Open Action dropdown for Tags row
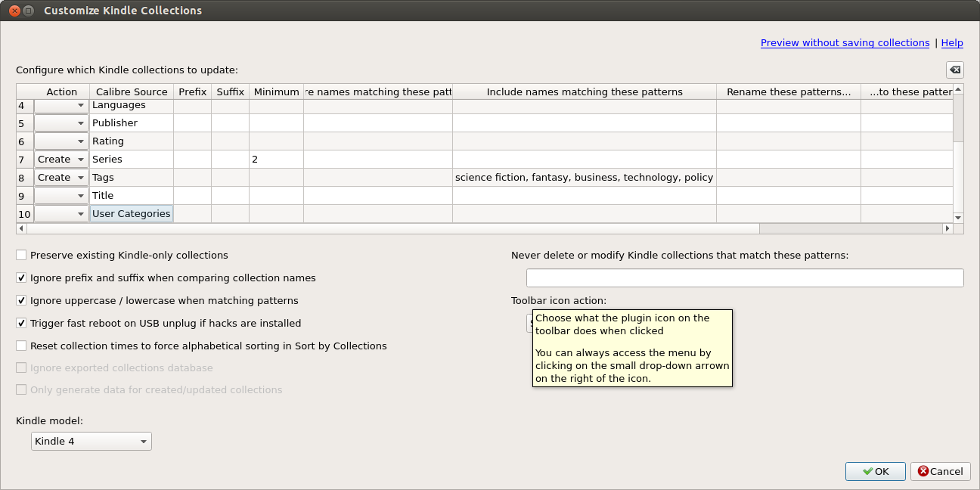Viewport: 980px width, 490px height. 61,178
